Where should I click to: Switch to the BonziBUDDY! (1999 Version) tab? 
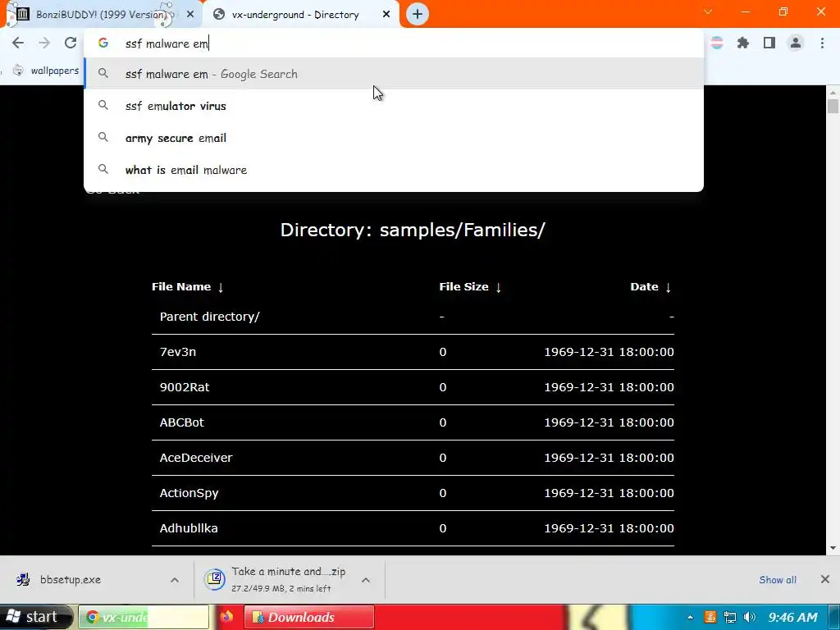101,15
